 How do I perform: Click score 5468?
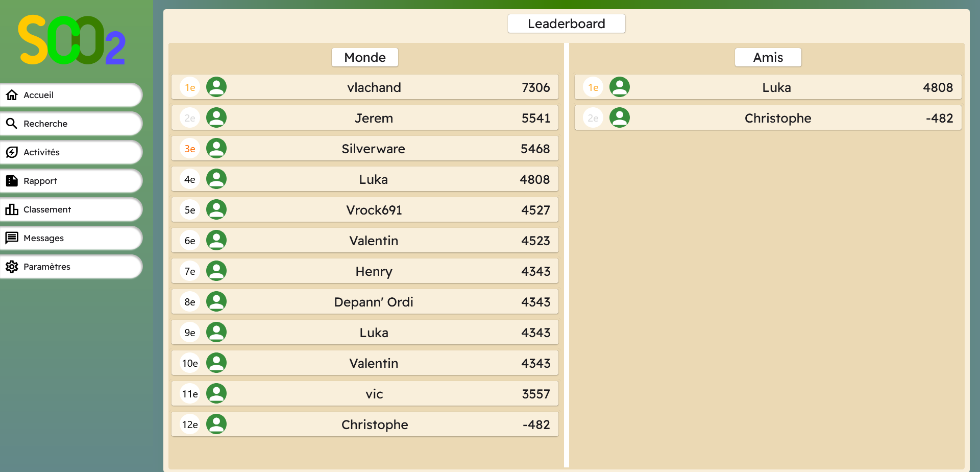click(x=535, y=149)
